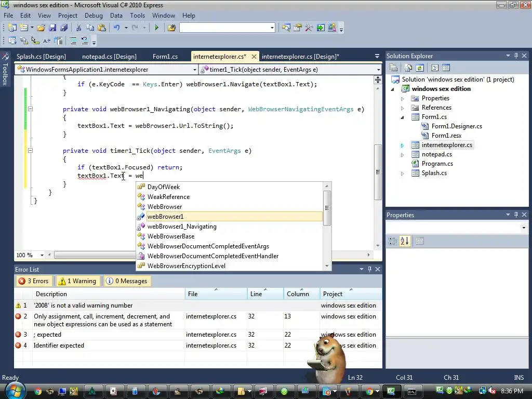The image size is (532, 399).
Task: Start debugging with the green play icon
Action: pyautogui.click(x=157, y=28)
